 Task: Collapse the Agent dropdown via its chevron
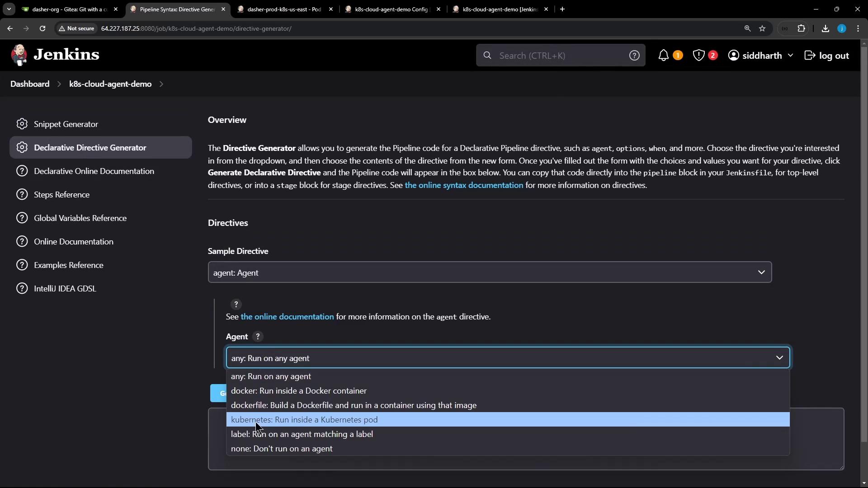click(x=779, y=358)
